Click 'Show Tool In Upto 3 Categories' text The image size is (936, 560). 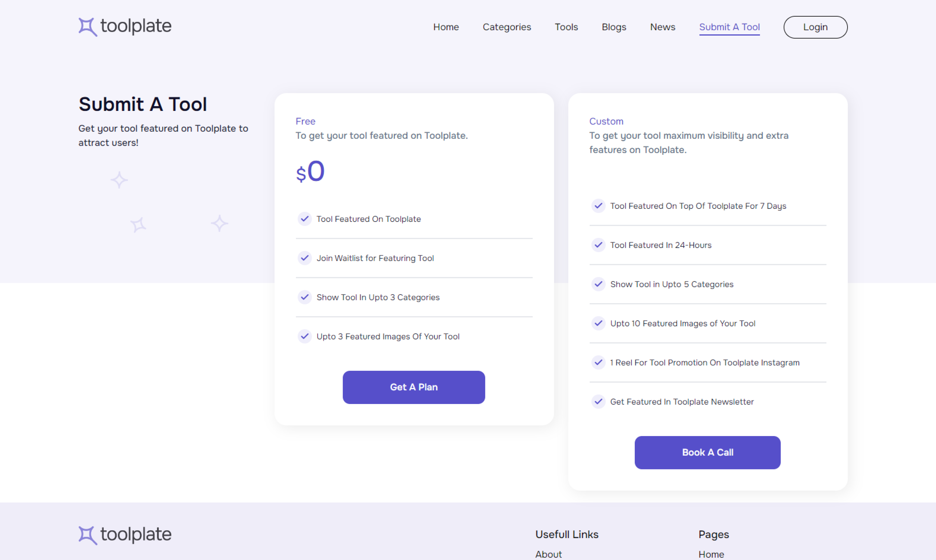(378, 297)
